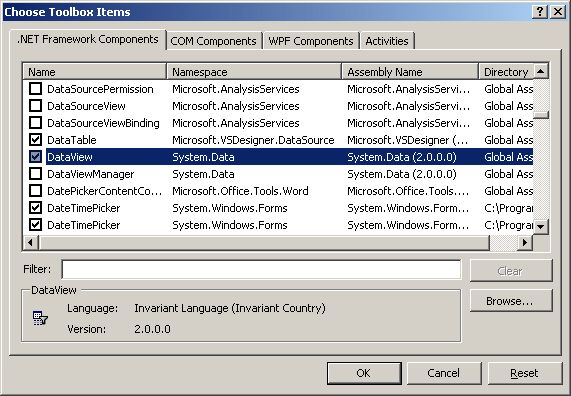Click the 2.0.0.0 version value
Screen dimensions: 571x396
(152, 329)
